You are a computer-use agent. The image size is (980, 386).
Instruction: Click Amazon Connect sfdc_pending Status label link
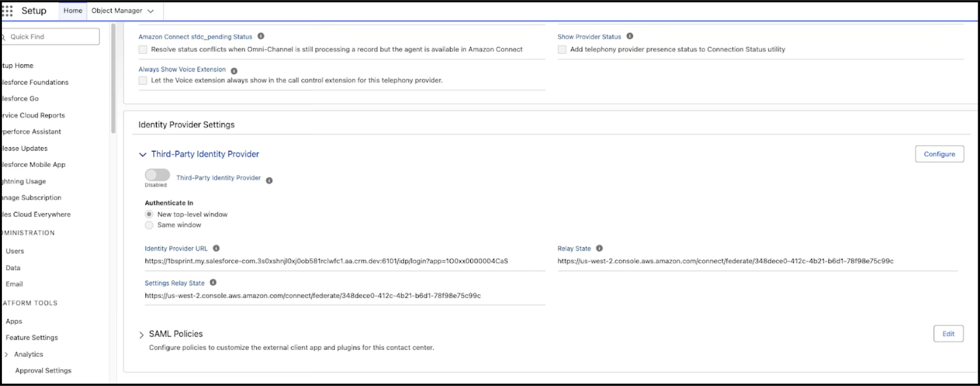coord(195,37)
